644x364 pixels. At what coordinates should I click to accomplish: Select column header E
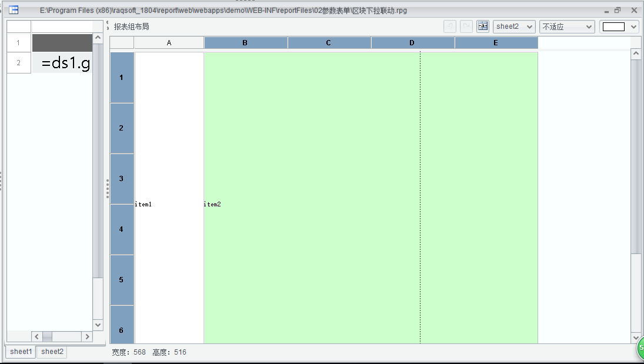pos(496,43)
